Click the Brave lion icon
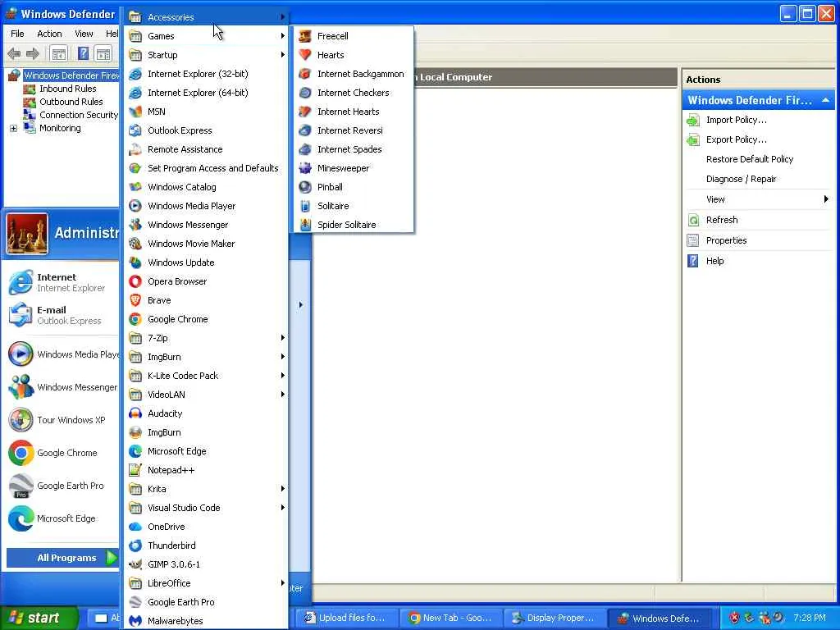 point(135,300)
